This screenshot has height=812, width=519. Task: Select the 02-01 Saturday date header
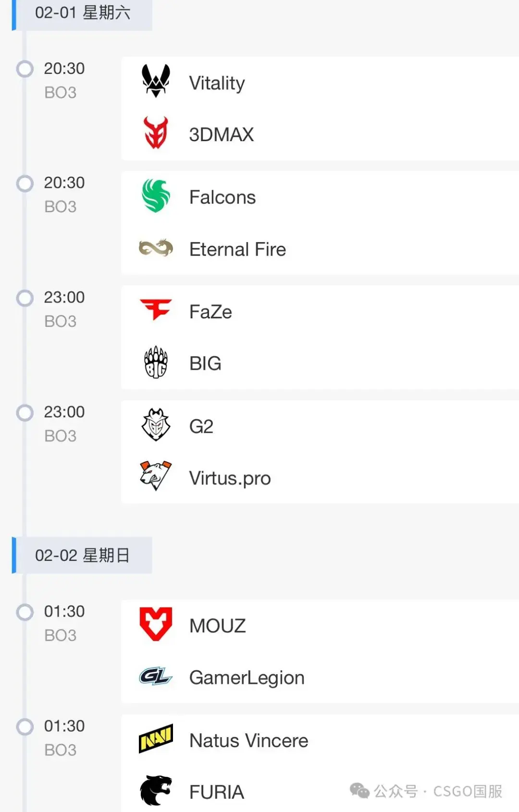click(x=83, y=13)
